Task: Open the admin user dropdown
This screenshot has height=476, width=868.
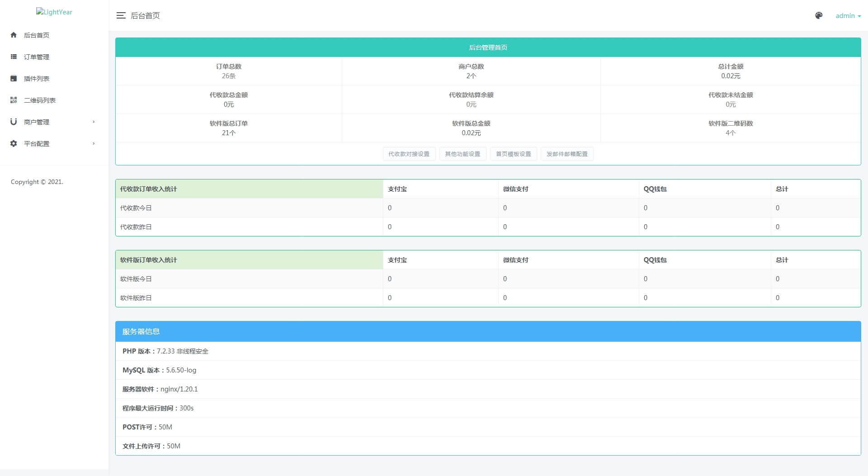Action: coord(848,15)
